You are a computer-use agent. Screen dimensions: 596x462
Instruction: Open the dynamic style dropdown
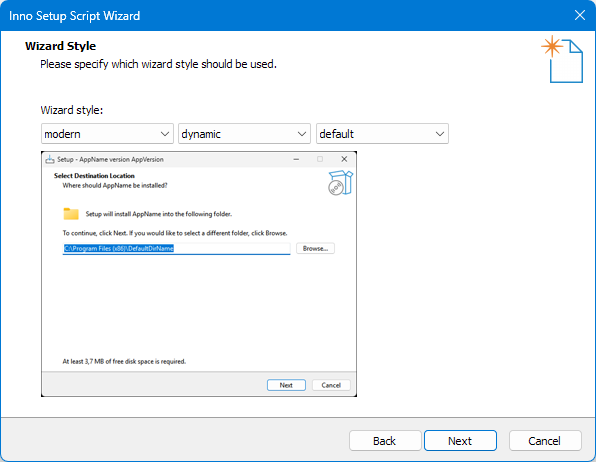[x=244, y=134]
